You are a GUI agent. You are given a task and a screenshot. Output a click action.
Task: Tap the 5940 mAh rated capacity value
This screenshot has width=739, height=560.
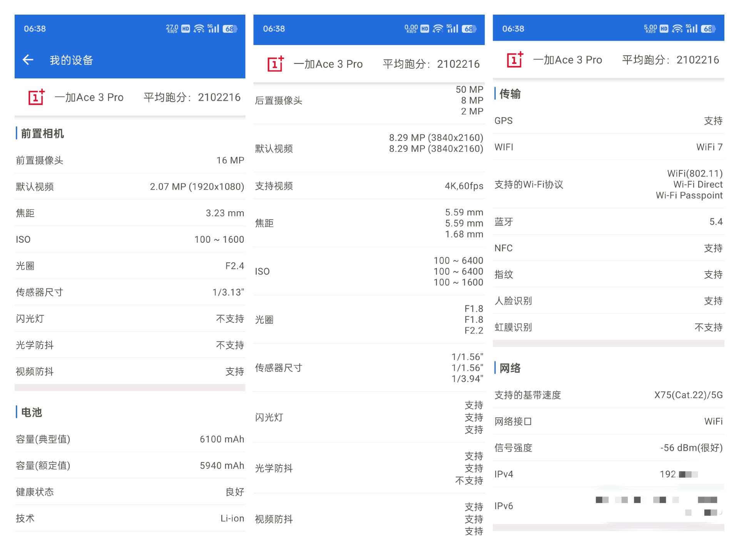[x=222, y=466]
